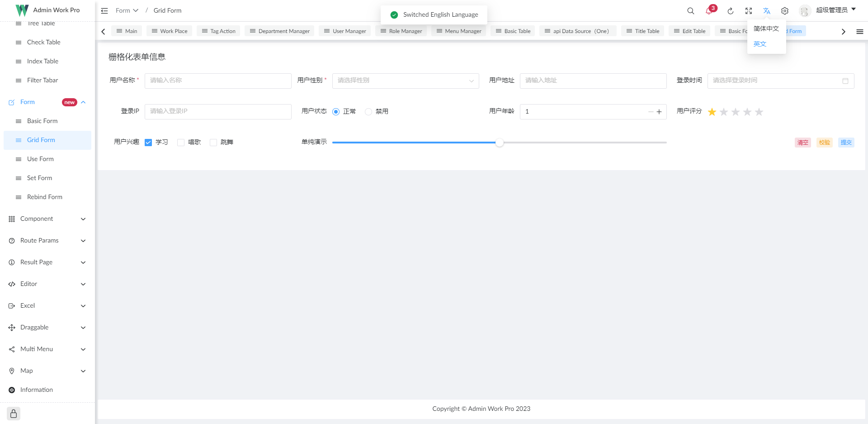The image size is (868, 424).
Task: Open the language switcher icon
Action: (767, 10)
